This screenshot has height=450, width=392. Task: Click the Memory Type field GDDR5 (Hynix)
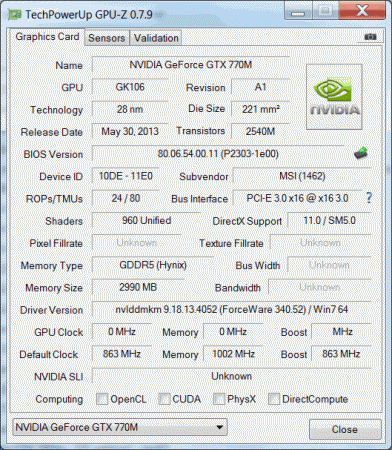(x=153, y=265)
